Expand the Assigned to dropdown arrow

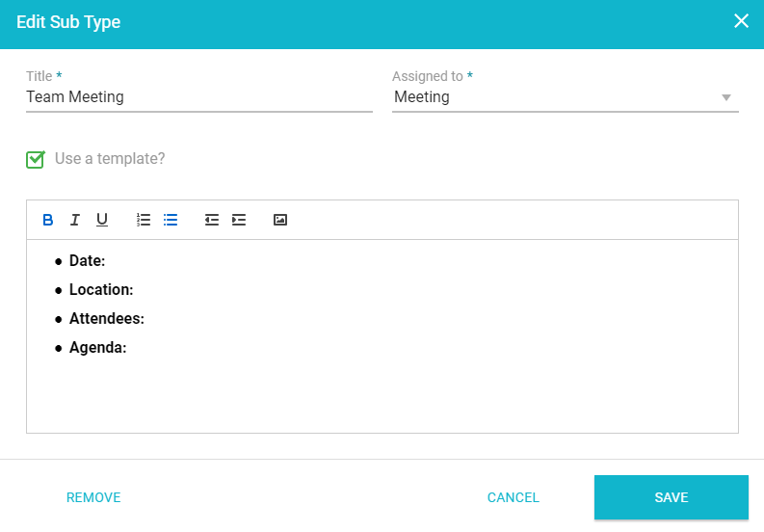pyautogui.click(x=726, y=97)
